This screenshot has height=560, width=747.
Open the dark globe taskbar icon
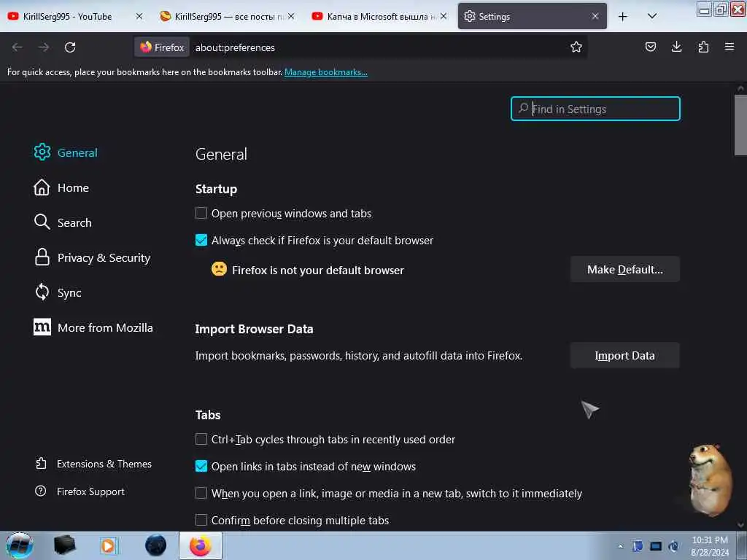coord(155,545)
